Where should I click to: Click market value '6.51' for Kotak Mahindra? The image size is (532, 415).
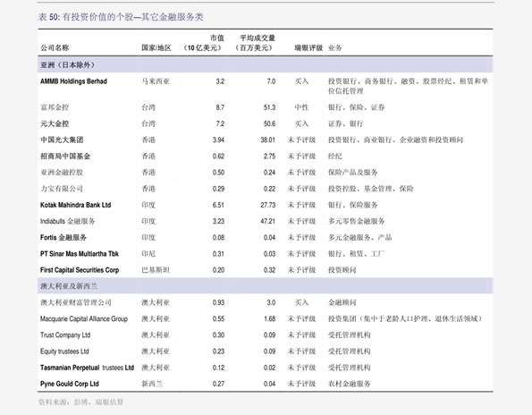[x=218, y=205]
